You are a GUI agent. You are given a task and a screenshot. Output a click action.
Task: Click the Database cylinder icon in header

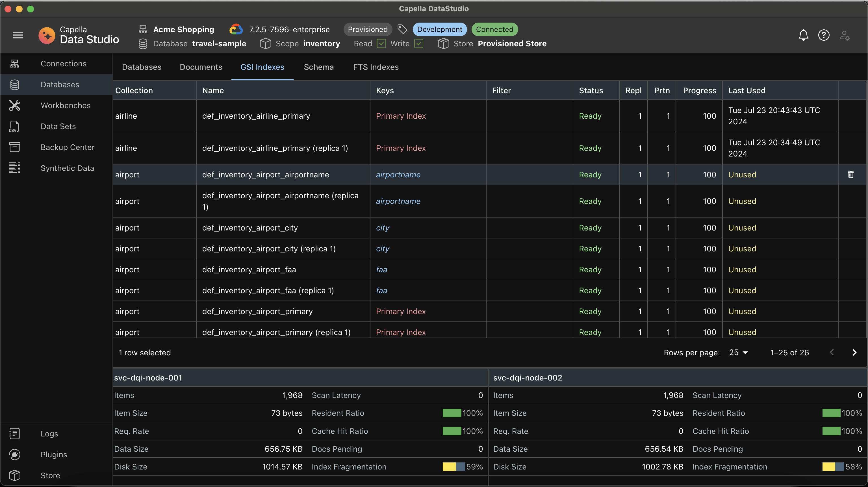[143, 44]
